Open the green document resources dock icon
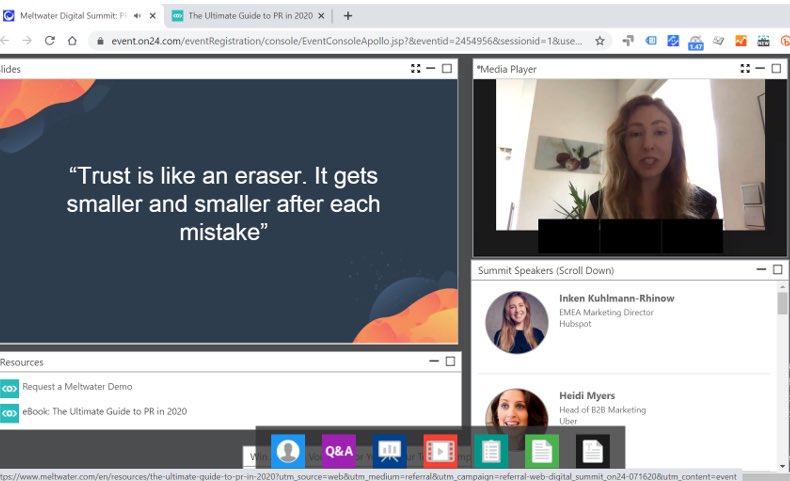The height and width of the screenshot is (481, 790). [542, 451]
